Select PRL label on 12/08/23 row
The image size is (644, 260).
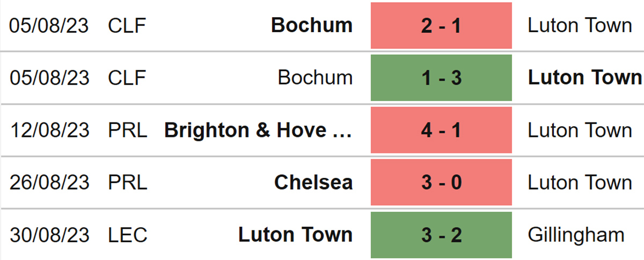point(127,130)
